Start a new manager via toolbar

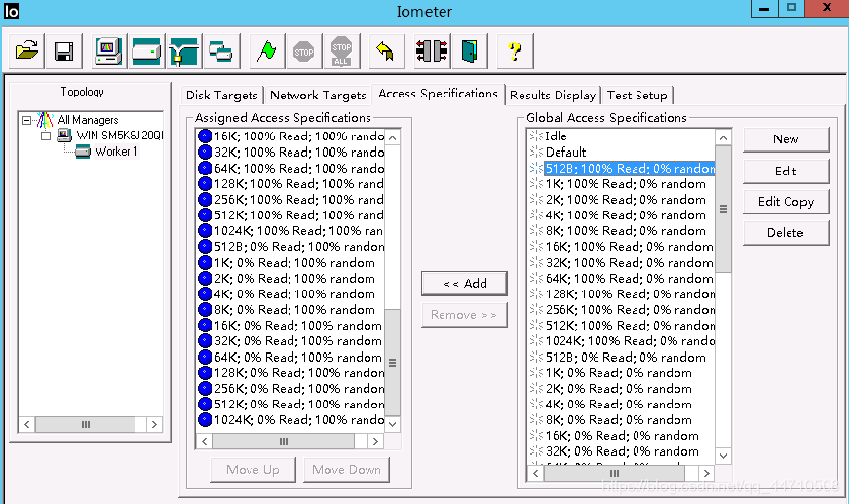[108, 52]
